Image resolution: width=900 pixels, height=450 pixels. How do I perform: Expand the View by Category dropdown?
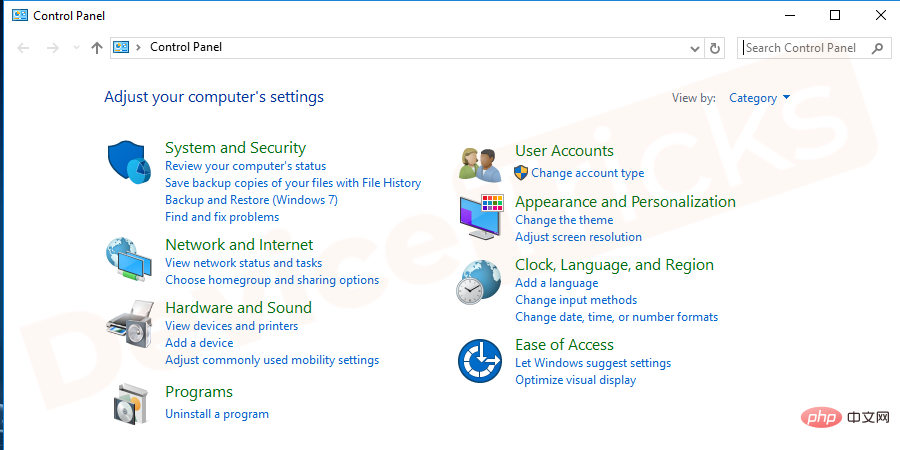(x=759, y=98)
